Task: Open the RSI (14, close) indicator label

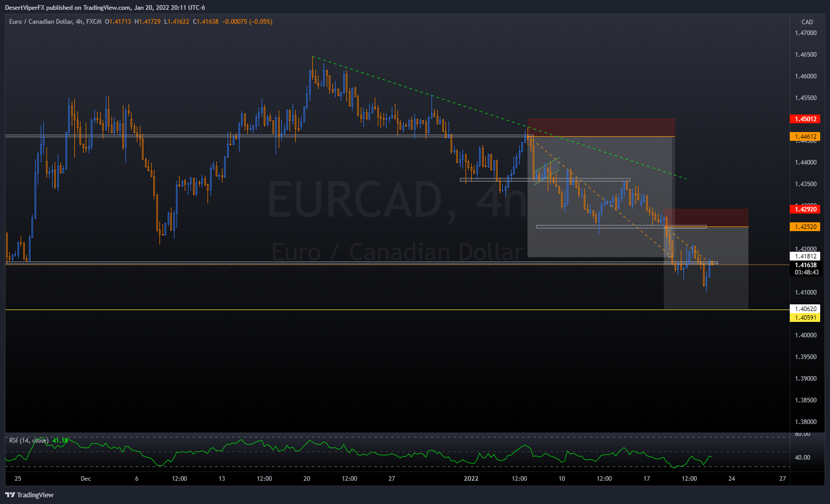Action: [29, 441]
